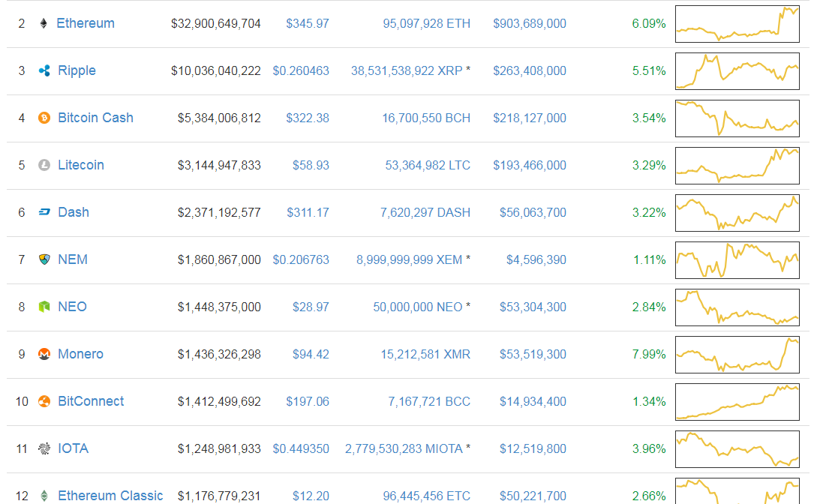Screen dimensions: 820x504
Task: View NEM price sparkline chart
Action: [x=737, y=259]
